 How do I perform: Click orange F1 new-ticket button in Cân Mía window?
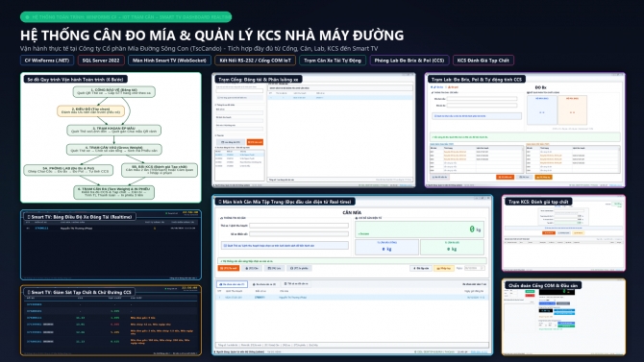[229, 268]
